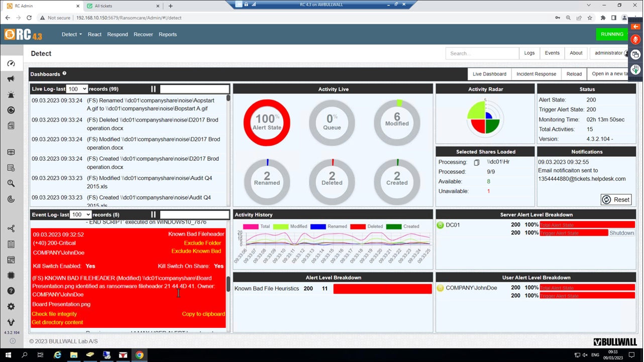Select the processor chip sidebar icon
The height and width of the screenshot is (362, 644).
(x=11, y=275)
